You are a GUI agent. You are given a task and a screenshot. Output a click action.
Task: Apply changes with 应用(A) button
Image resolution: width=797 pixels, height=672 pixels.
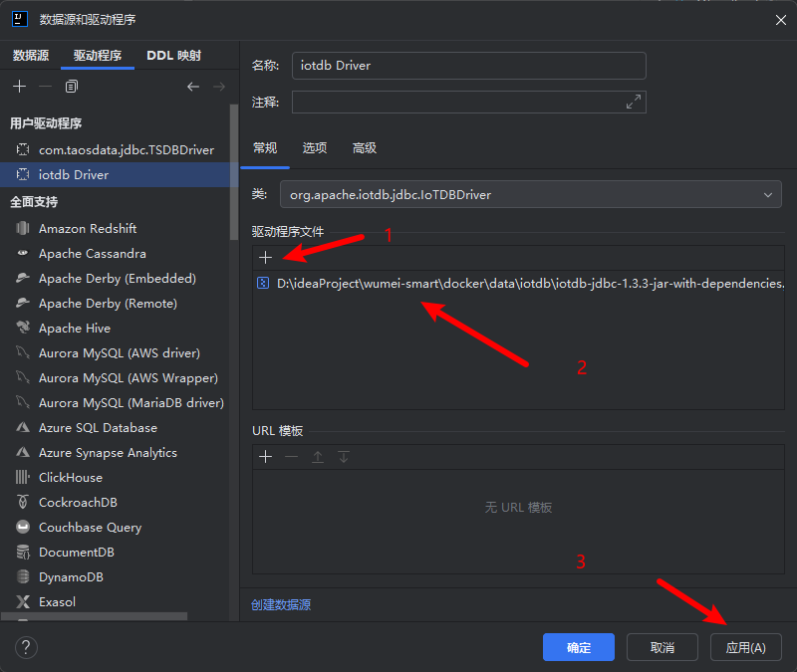(745, 647)
